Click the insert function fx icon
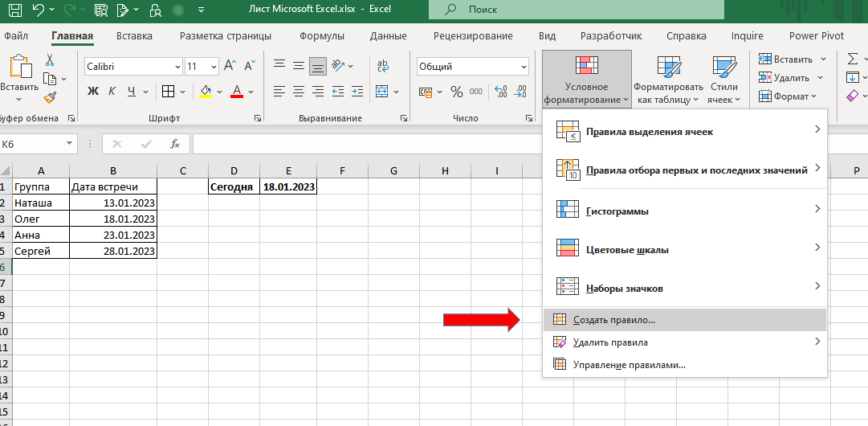Image resolution: width=868 pixels, height=426 pixels. pos(174,144)
